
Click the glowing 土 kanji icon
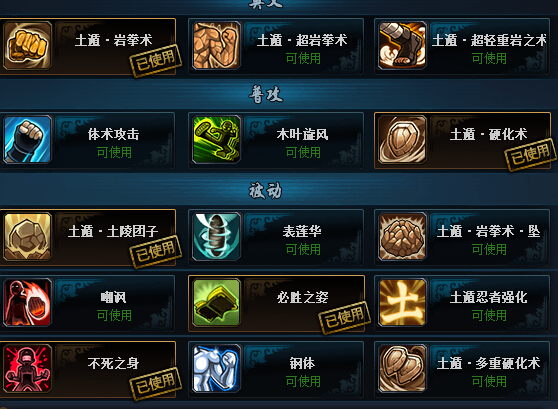coord(402,302)
